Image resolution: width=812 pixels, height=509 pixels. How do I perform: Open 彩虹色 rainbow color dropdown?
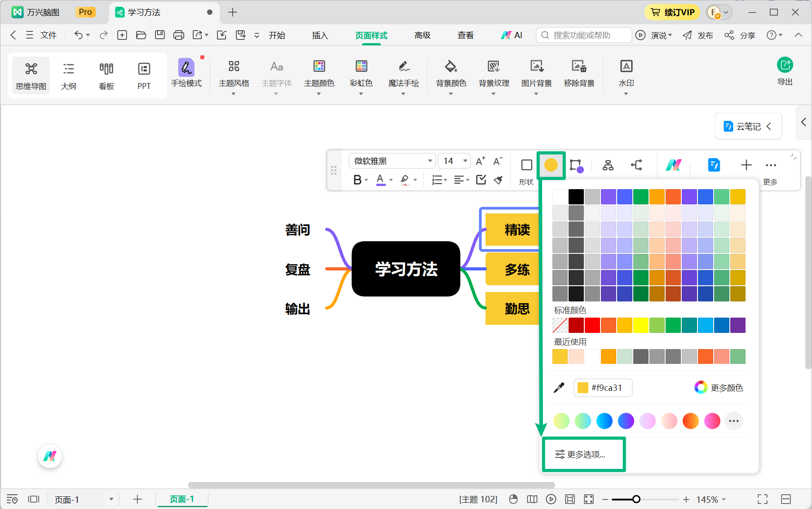pos(362,76)
